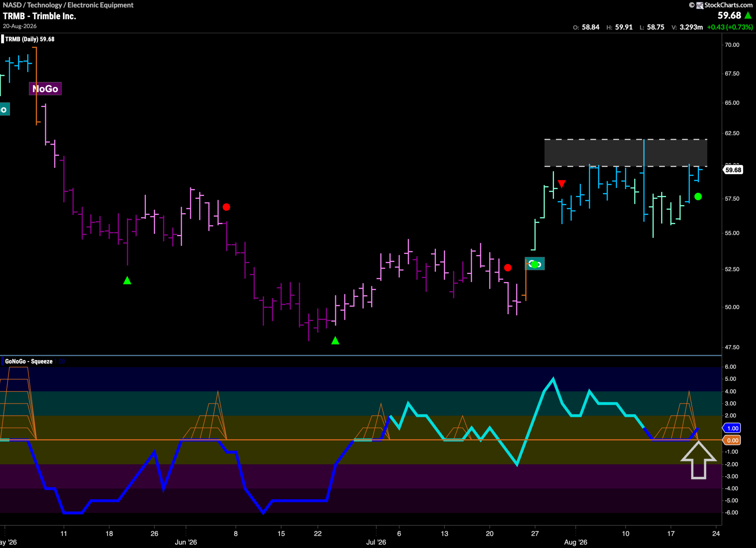Click the 67.50 price axis label

[732, 73]
